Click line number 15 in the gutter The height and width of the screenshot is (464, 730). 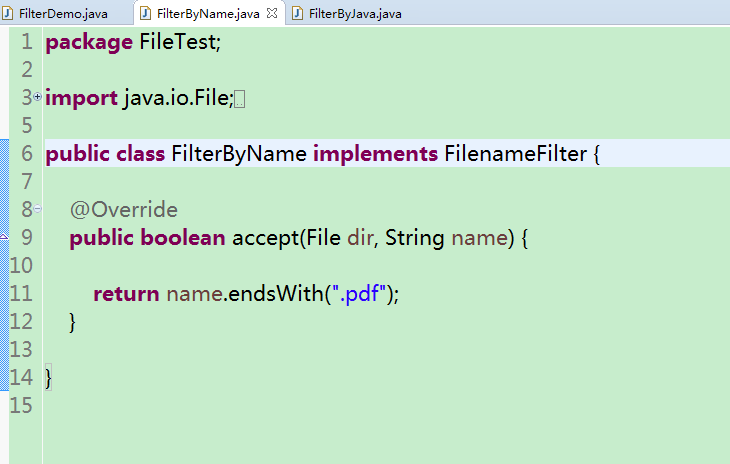coord(21,405)
